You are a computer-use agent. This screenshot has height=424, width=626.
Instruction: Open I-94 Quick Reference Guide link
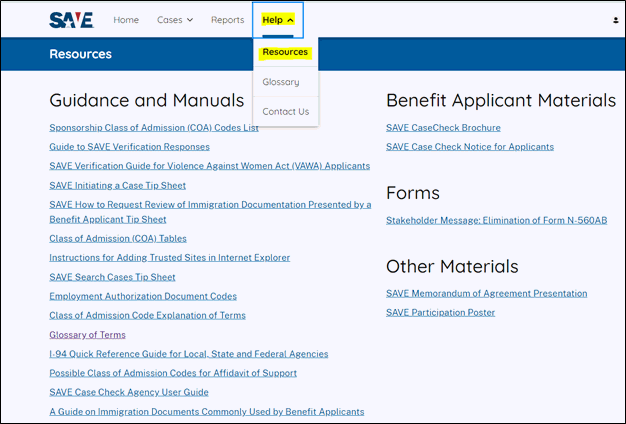(189, 354)
